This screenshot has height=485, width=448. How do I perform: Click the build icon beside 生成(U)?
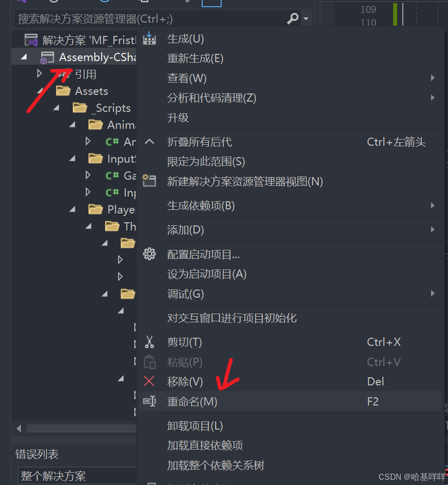pos(149,38)
